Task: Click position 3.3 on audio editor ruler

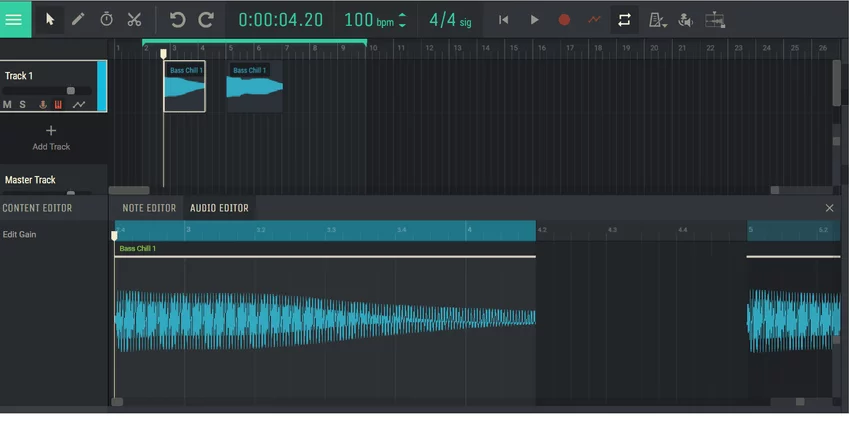Action: (x=331, y=230)
